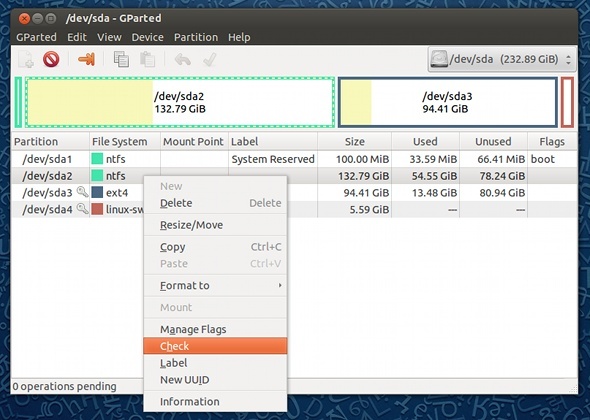This screenshot has height=420, width=590.
Task: Select the /dev/sda3 partition name
Action: 47,193
